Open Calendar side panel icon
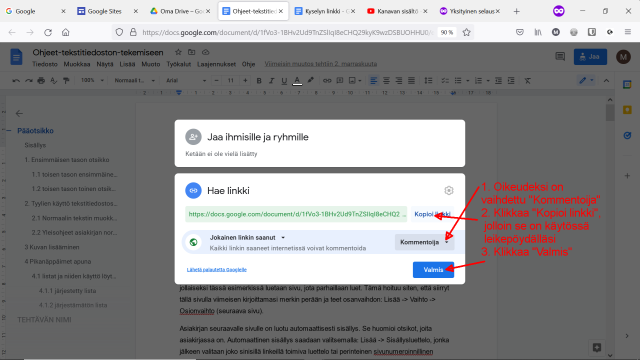Screen dimensions: 640x360 [627, 84]
